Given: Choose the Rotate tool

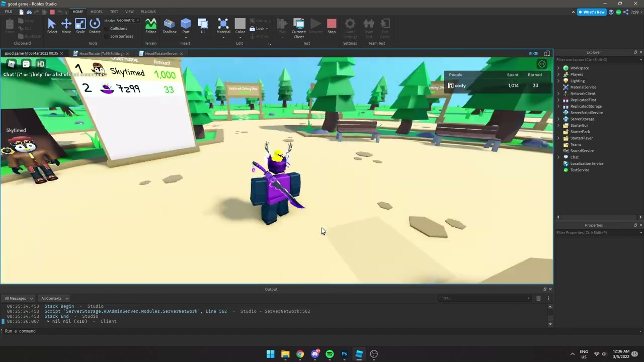Looking at the screenshot, I should click(x=95, y=26).
